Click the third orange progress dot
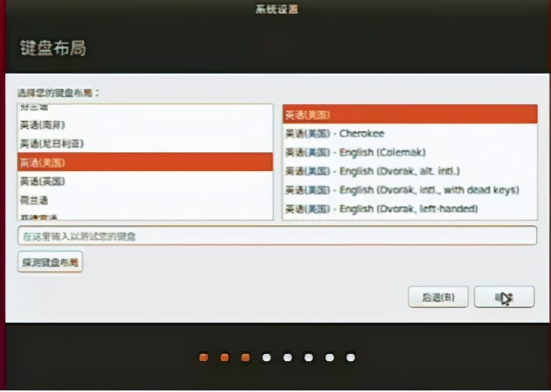This screenshot has width=551, height=392. (x=245, y=357)
